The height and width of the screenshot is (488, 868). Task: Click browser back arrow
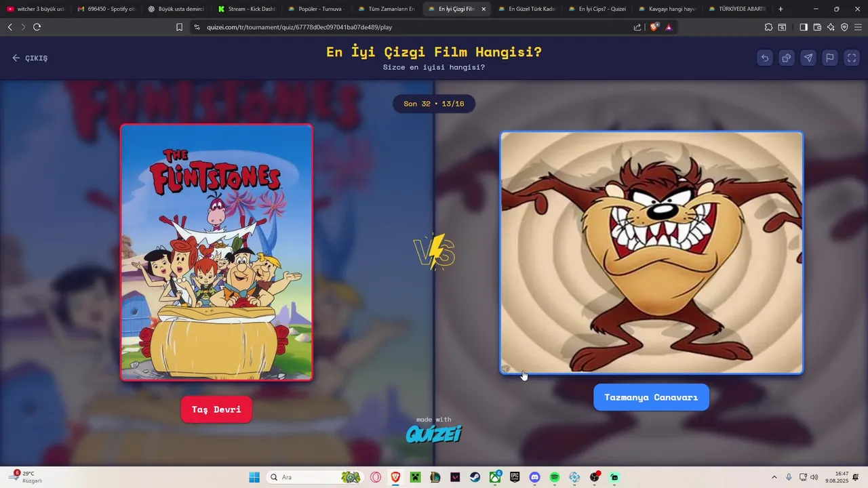[x=9, y=27]
